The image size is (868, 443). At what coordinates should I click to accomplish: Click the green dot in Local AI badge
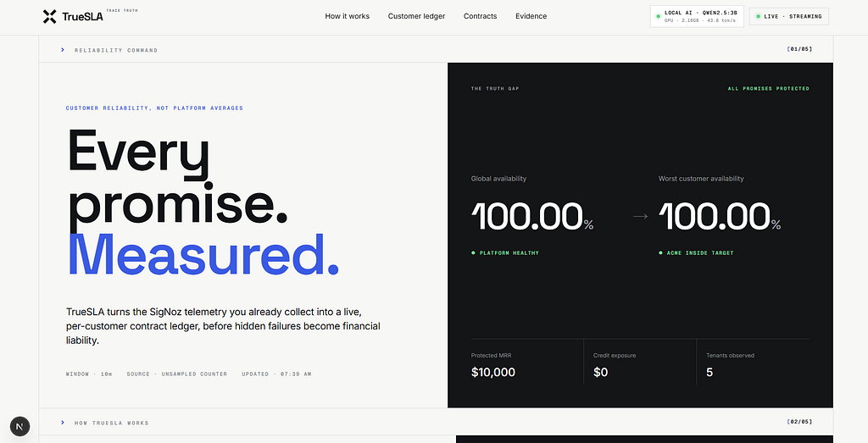pyautogui.click(x=658, y=17)
